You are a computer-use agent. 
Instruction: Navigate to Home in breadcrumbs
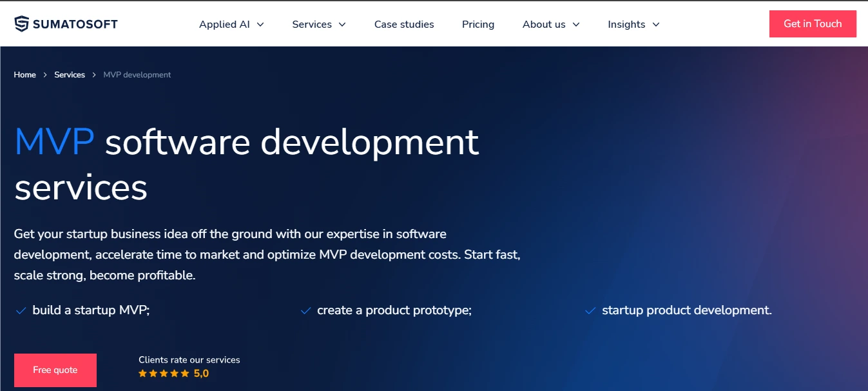coord(25,75)
